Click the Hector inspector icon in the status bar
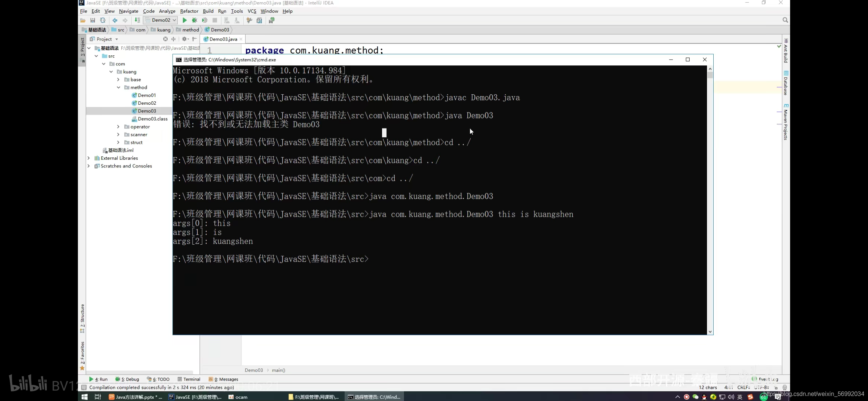The height and width of the screenshot is (401, 868). pyautogui.click(x=785, y=387)
